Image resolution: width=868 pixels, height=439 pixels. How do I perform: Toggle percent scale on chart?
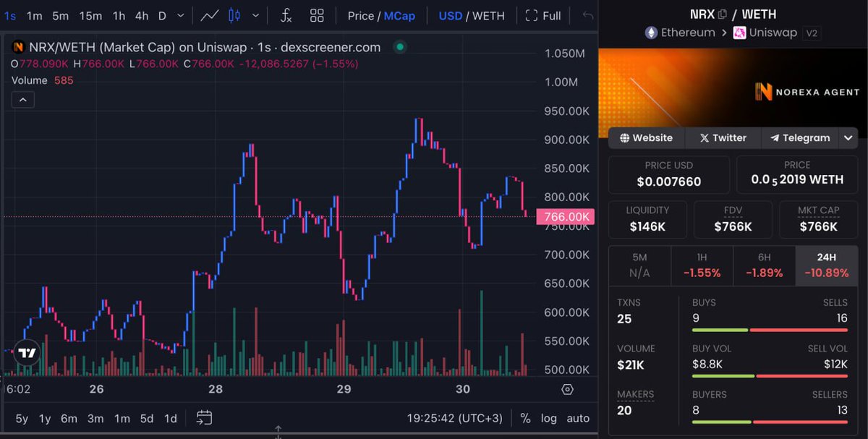pyautogui.click(x=525, y=418)
